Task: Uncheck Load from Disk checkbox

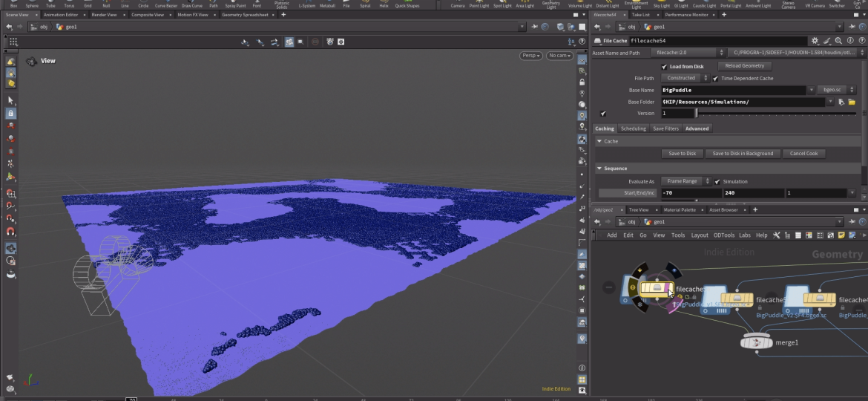Action: 664,66
